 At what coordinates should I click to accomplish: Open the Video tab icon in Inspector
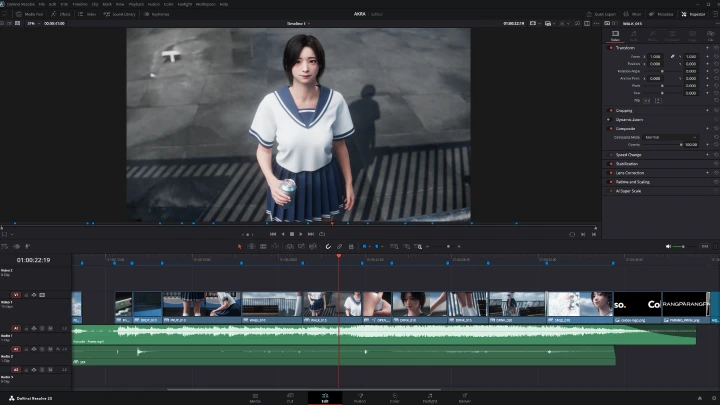click(x=615, y=35)
